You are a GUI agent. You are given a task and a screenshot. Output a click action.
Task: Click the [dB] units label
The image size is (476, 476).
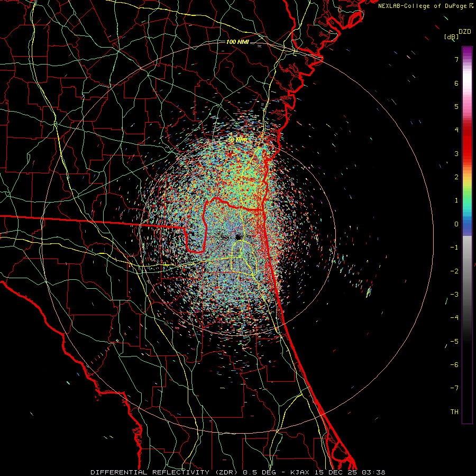452,36
